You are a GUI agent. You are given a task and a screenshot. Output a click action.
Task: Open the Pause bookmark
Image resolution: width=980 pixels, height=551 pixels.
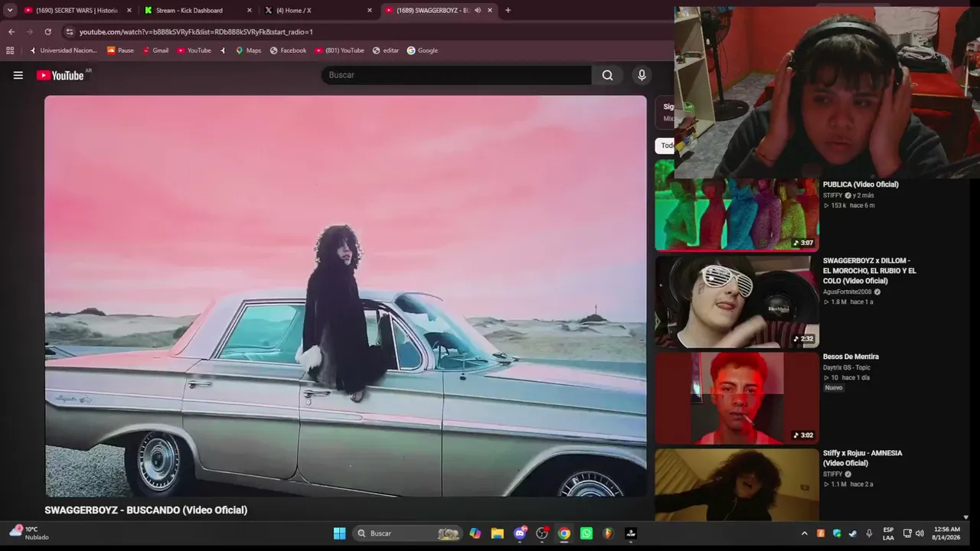coord(120,51)
